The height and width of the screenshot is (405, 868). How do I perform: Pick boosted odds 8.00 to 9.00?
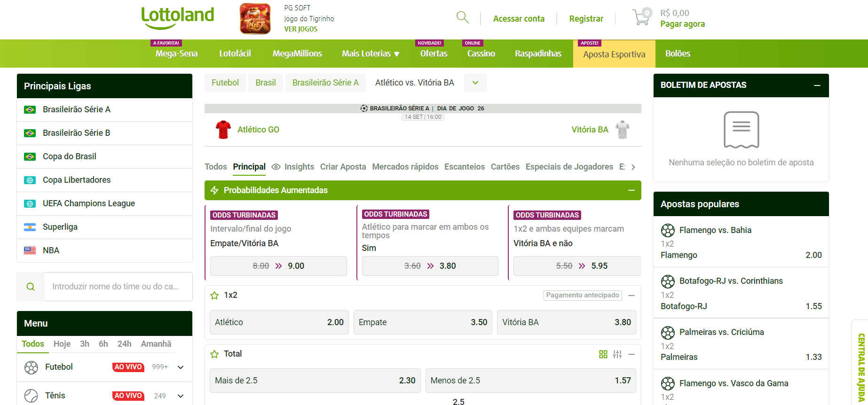(278, 266)
